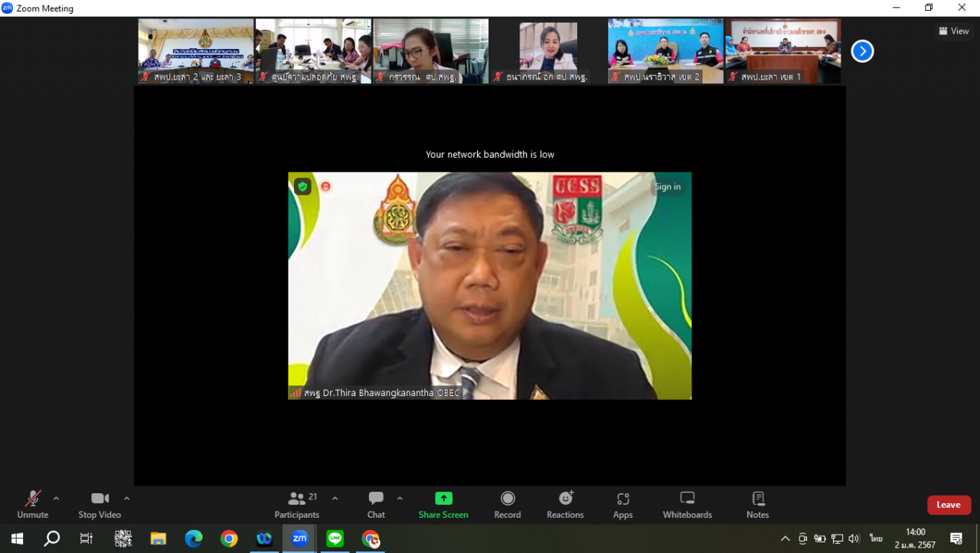Unmute the microphone
980x553 pixels.
click(x=32, y=505)
